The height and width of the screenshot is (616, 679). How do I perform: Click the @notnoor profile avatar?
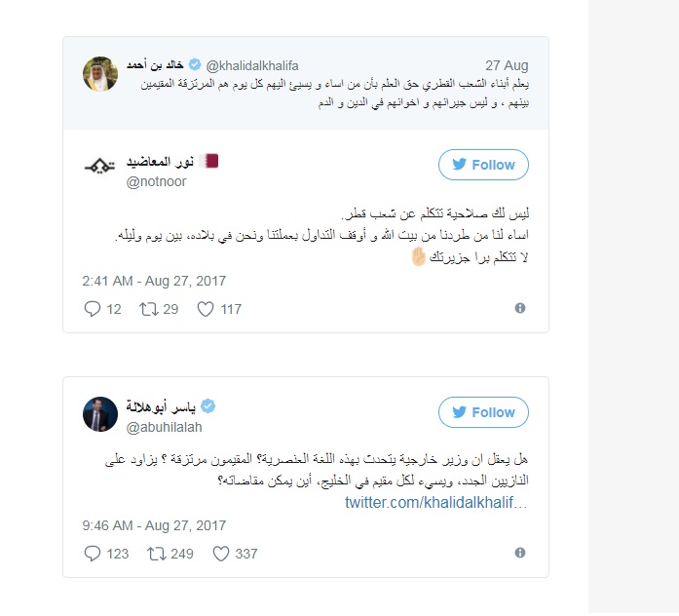click(x=100, y=169)
